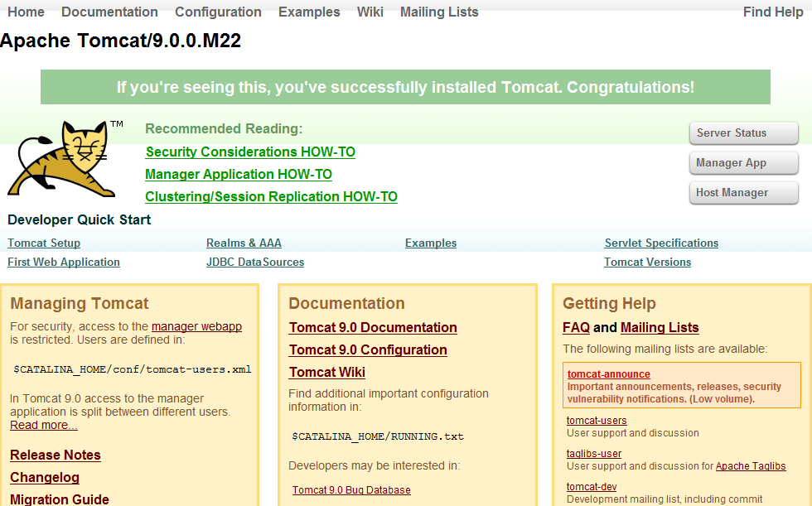
Task: Click Find Help in the top right
Action: click(772, 12)
